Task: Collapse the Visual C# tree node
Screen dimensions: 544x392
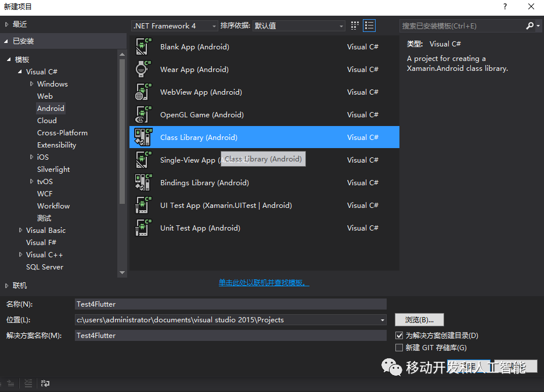Action: [20, 72]
